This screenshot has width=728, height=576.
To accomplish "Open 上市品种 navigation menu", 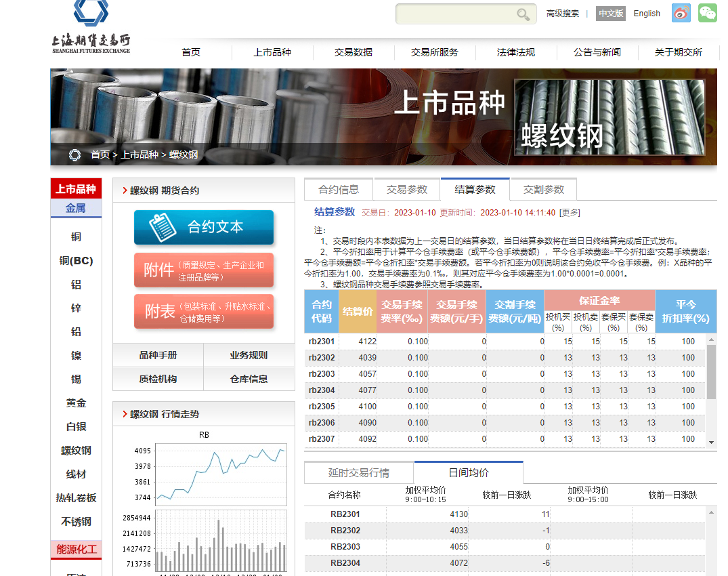I will pyautogui.click(x=272, y=52).
